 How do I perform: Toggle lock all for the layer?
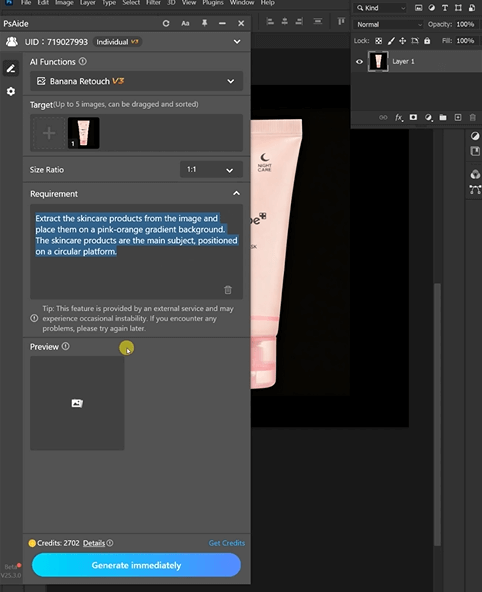tap(427, 41)
